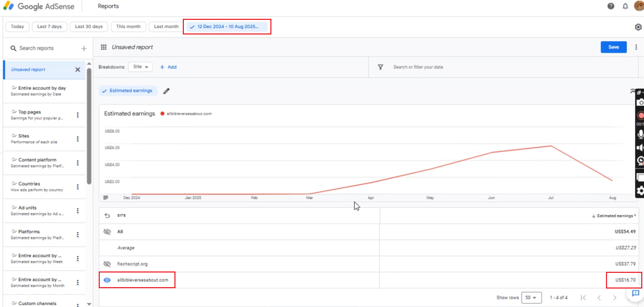Open options for Countries report
Image resolution: width=644 pixels, height=307 pixels.
(77, 187)
